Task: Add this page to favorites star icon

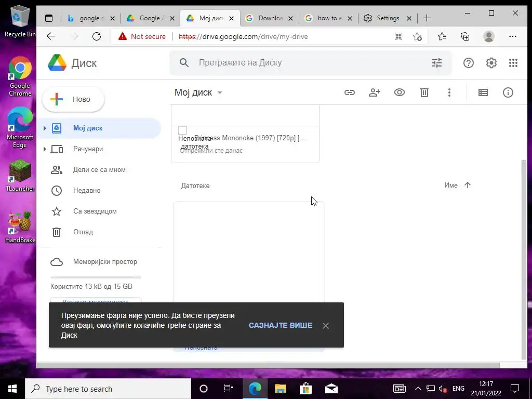Action: (x=417, y=36)
